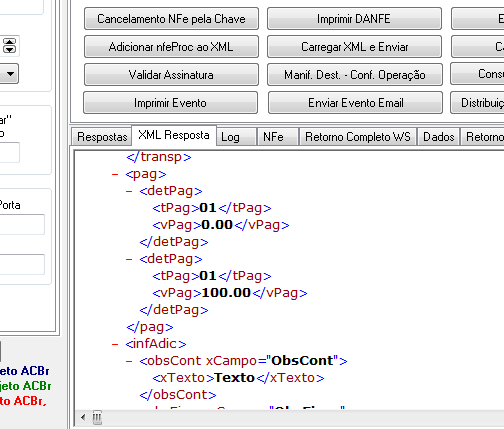The width and height of the screenshot is (504, 429).
Task: Collapse the second detPag node
Action: coord(129,259)
